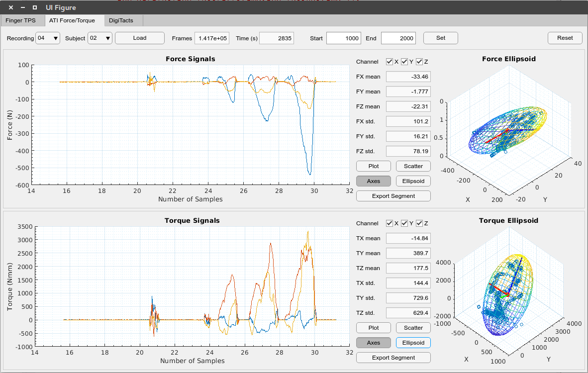
Task: Toggle Axes on the Force Ellipsoid
Action: tap(373, 181)
